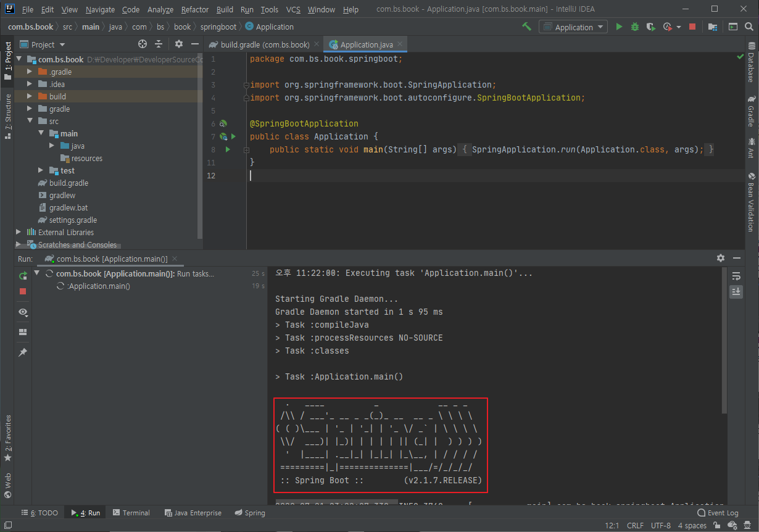Open the profiler run options dropdown arrow
This screenshot has width=759, height=532.
pyautogui.click(x=679, y=27)
